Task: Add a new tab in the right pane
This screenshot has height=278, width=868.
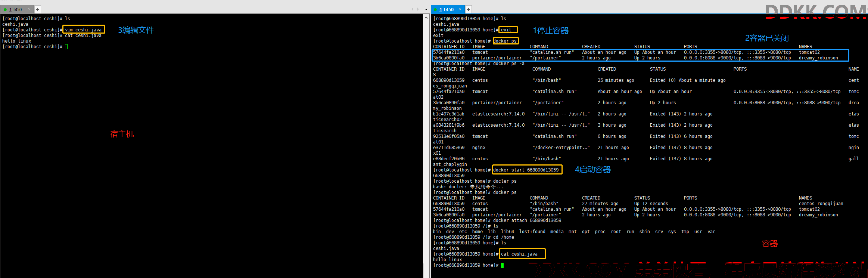Action: pyautogui.click(x=468, y=9)
